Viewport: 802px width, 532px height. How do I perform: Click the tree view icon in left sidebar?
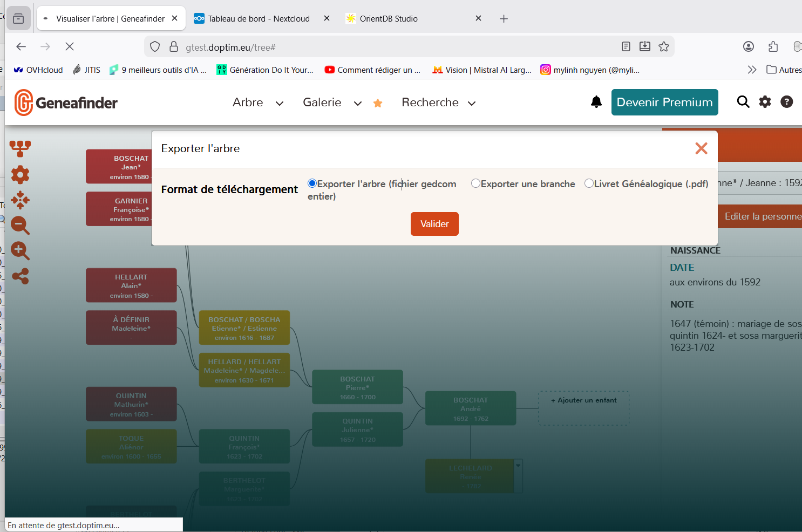coord(20,148)
